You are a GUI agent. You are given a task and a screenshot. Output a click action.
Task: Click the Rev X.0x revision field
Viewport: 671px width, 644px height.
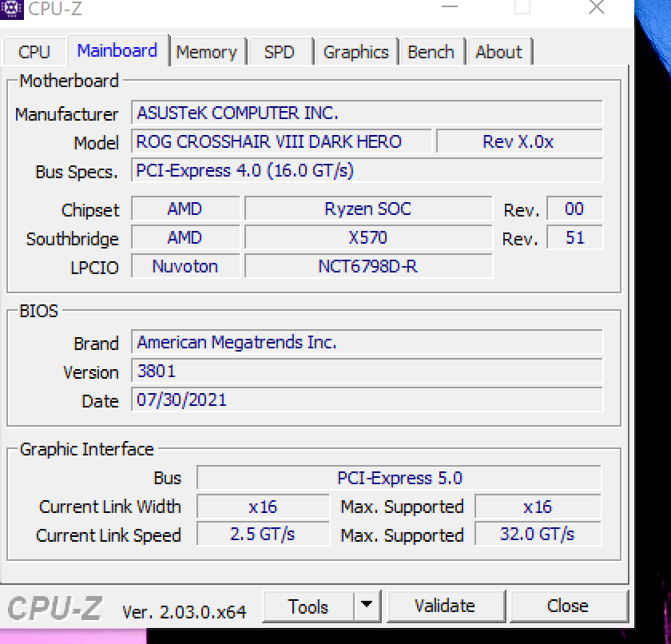pyautogui.click(x=519, y=141)
